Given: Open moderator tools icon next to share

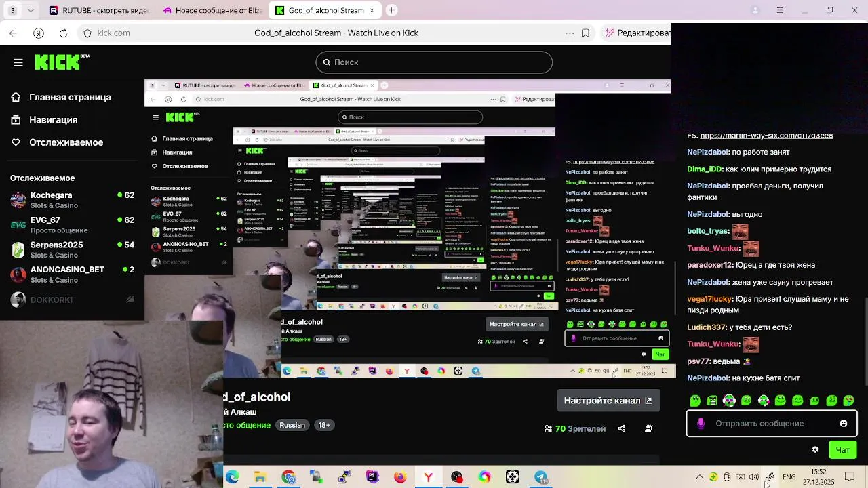Looking at the screenshot, I should pyautogui.click(x=649, y=428).
